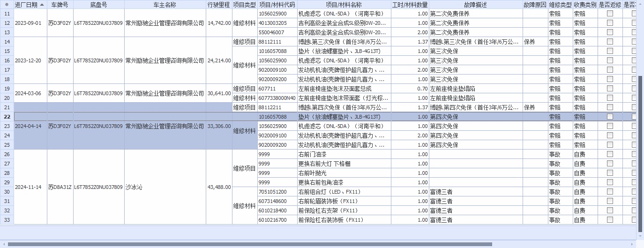This screenshot has width=644, height=248.
Task: Click the sort arrow beside 进厂日期
Action: coord(42,5)
